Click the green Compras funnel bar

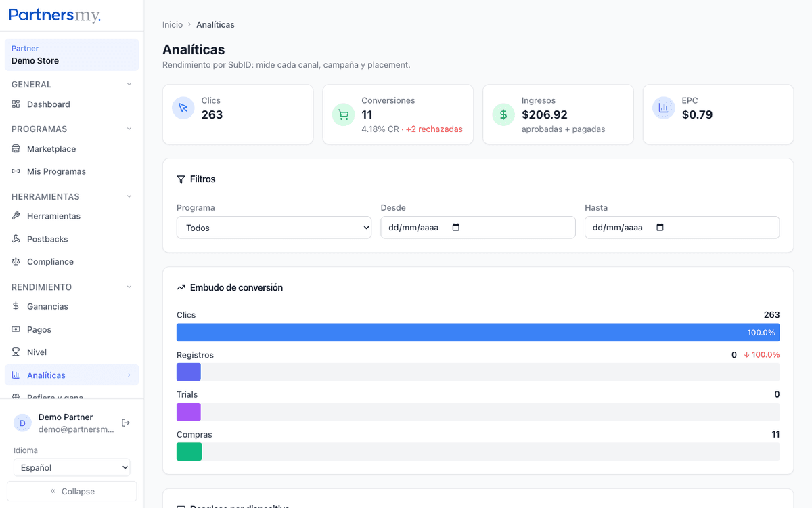(189, 452)
